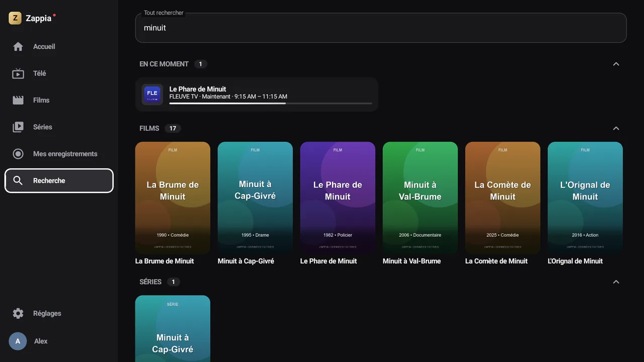Click the live program progress bar
Viewport: 644px width, 362px height.
point(271,103)
